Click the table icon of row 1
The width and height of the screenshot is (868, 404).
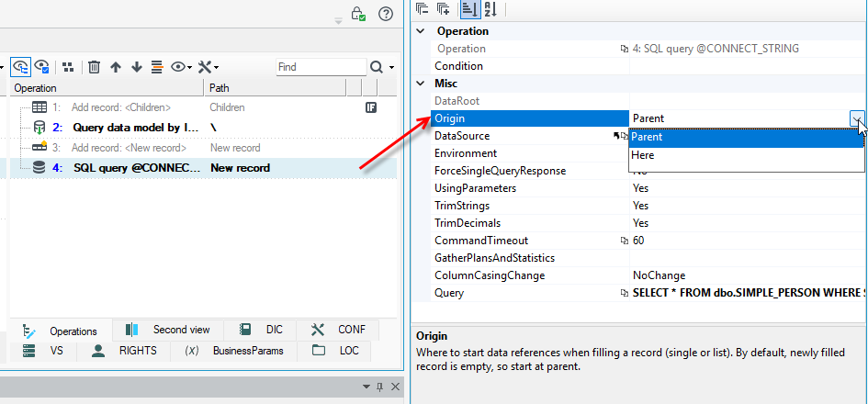[39, 107]
